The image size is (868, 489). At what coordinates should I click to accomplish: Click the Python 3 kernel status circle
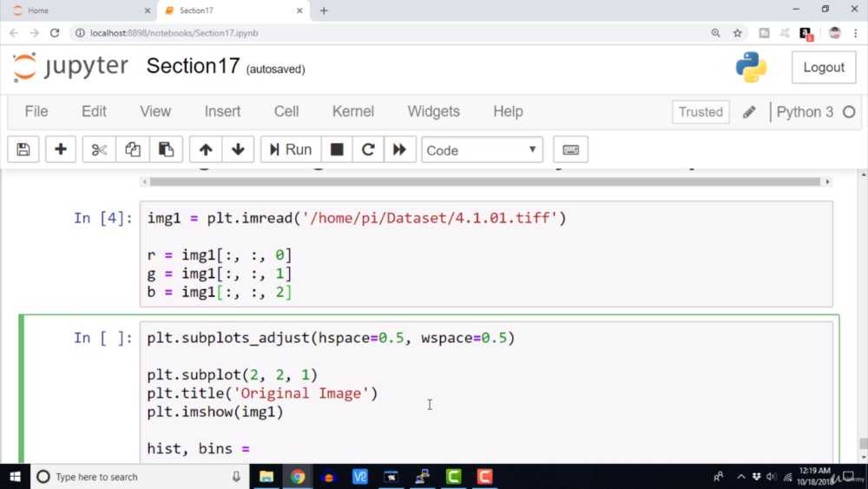(849, 112)
